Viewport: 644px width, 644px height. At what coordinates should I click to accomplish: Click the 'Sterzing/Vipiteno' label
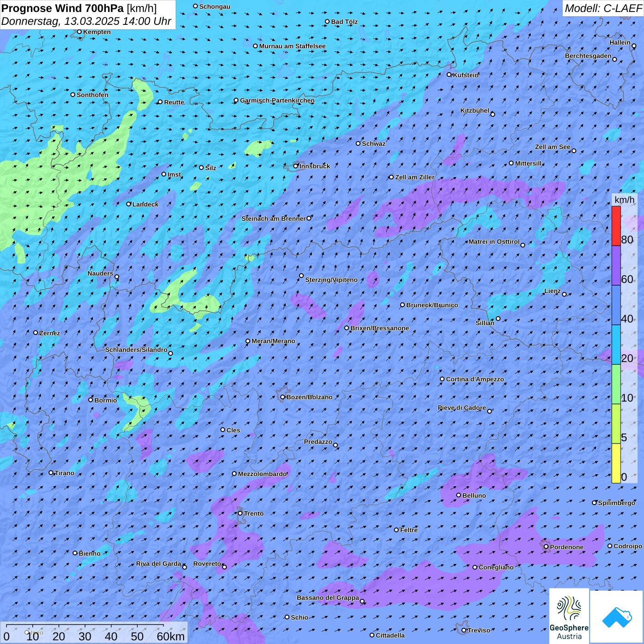[x=331, y=280]
